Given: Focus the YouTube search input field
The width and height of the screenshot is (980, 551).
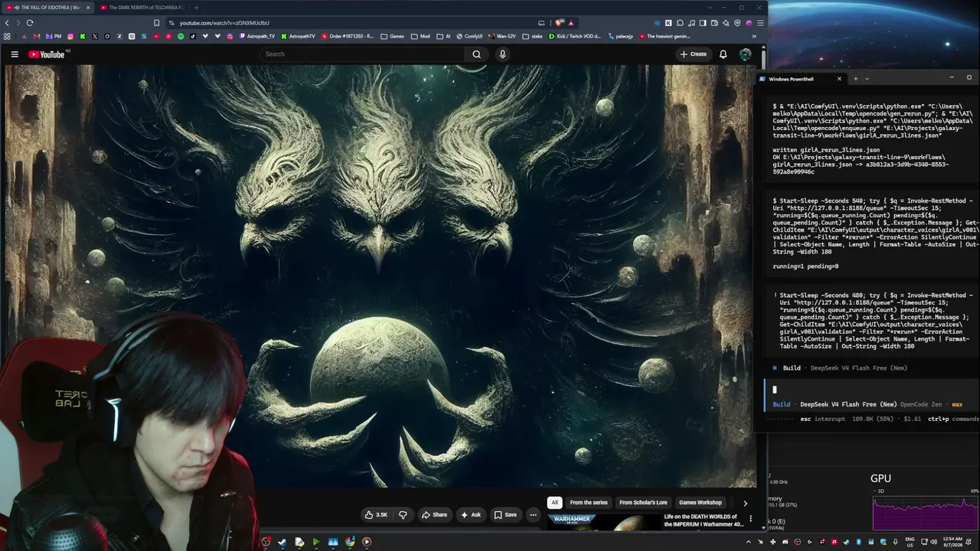Looking at the screenshot, I should point(362,54).
